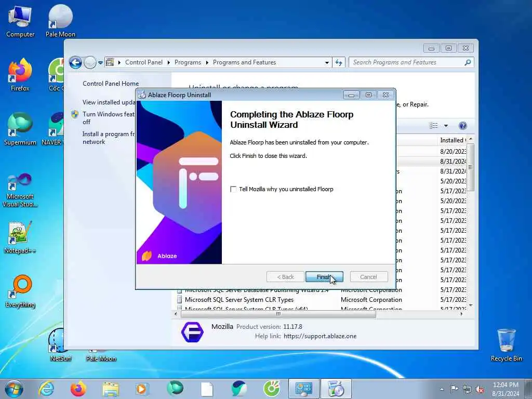Go back in Programs and Features window
This screenshot has height=399, width=532.
point(75,62)
